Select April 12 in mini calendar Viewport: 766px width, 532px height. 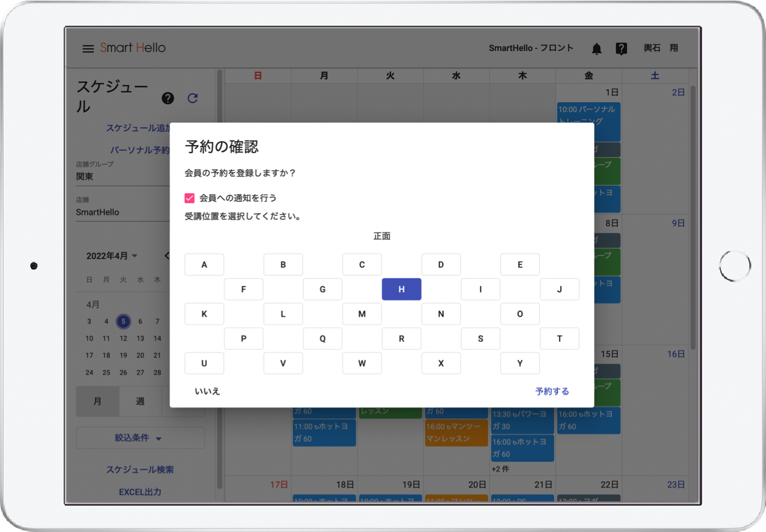coord(123,338)
